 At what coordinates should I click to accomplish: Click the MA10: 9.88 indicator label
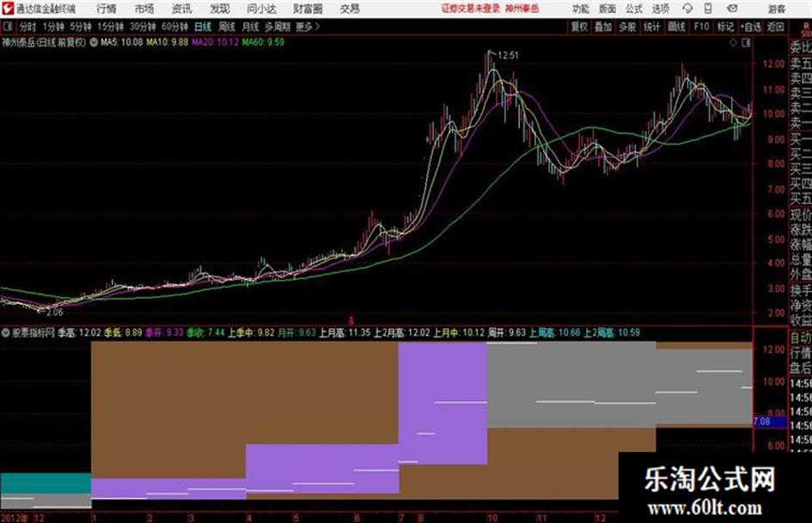click(x=168, y=42)
